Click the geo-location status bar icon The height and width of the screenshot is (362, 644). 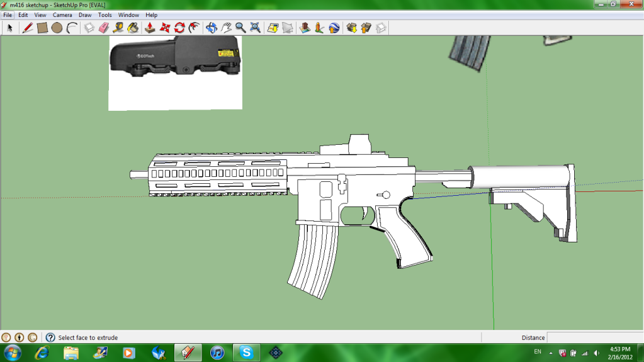pyautogui.click(x=6, y=337)
